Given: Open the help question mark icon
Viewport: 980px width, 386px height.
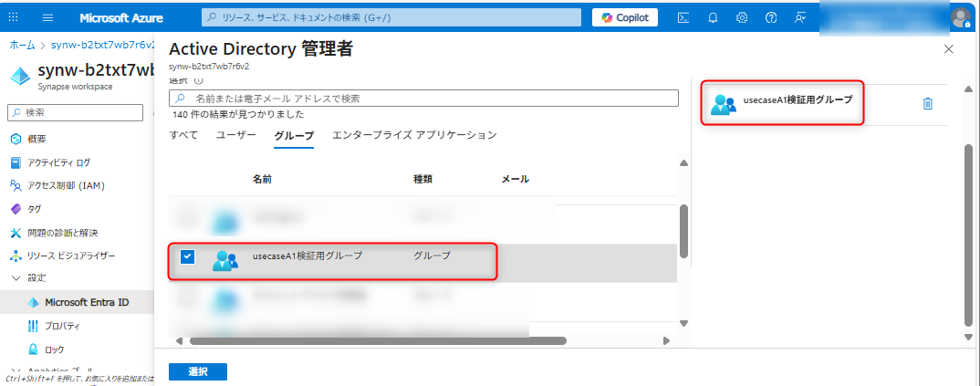Looking at the screenshot, I should 771,17.
